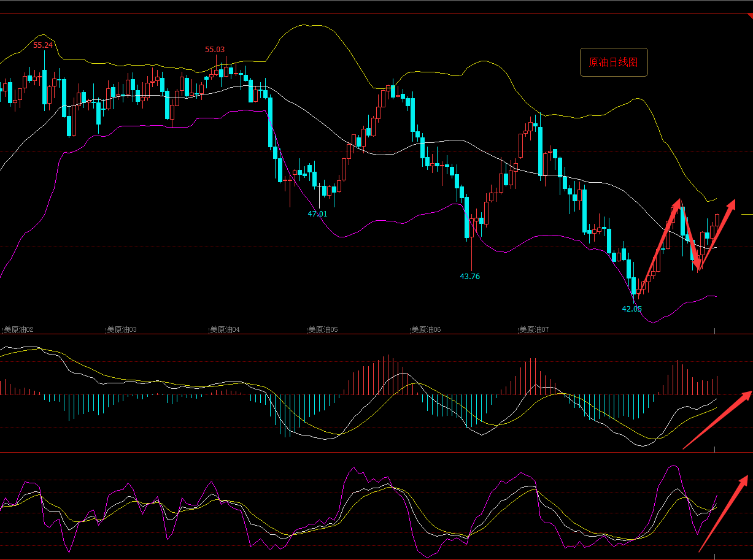Click the 47.01 low price label

[317, 214]
